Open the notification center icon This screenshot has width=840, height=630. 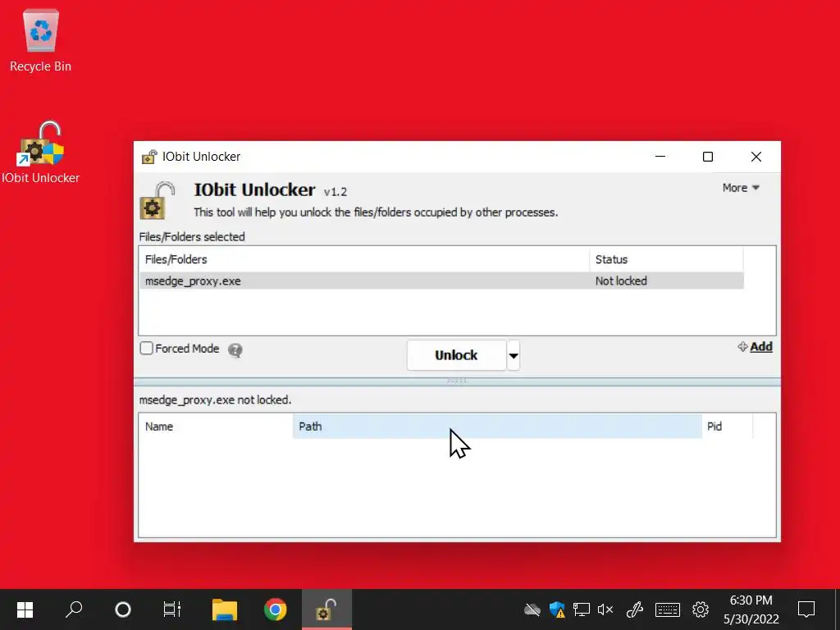click(806, 609)
